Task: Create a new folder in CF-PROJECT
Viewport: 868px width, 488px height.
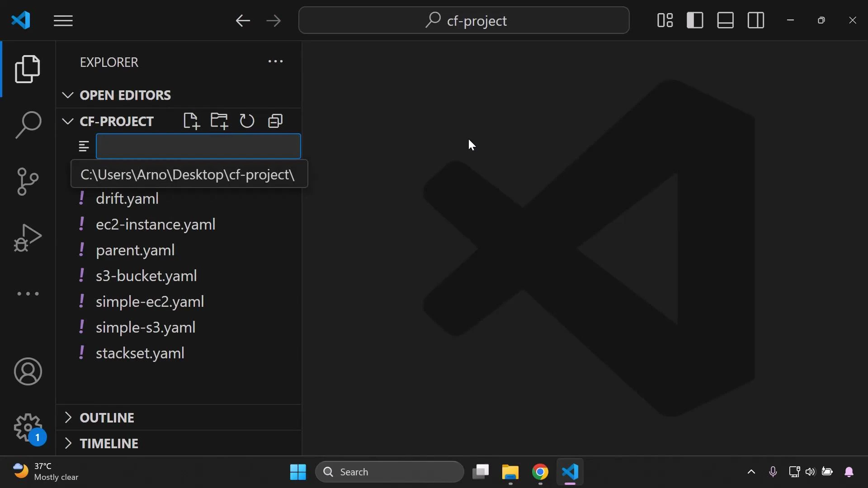Action: [219, 121]
